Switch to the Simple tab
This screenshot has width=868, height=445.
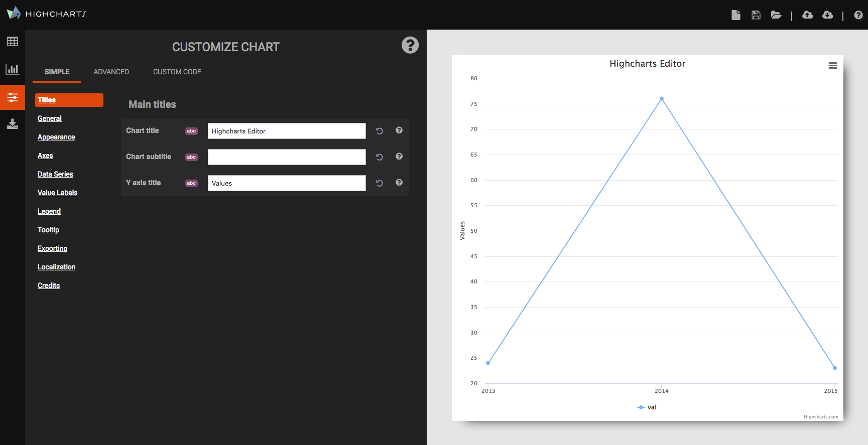point(57,72)
